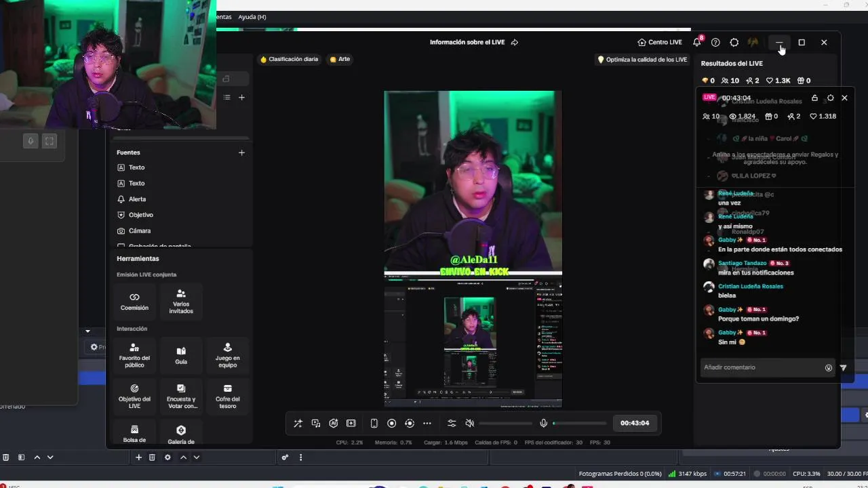Viewport: 868px width, 488px height.
Task: Toggle the microphone mute icon
Action: point(543,423)
